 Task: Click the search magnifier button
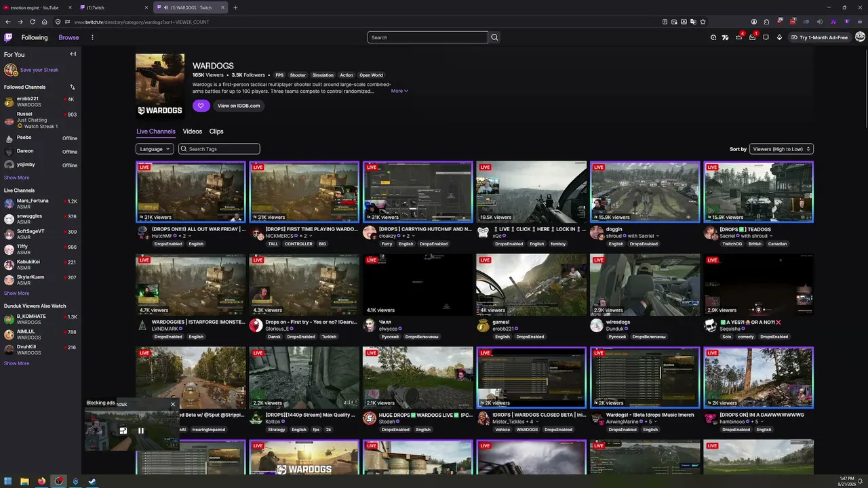[494, 37]
